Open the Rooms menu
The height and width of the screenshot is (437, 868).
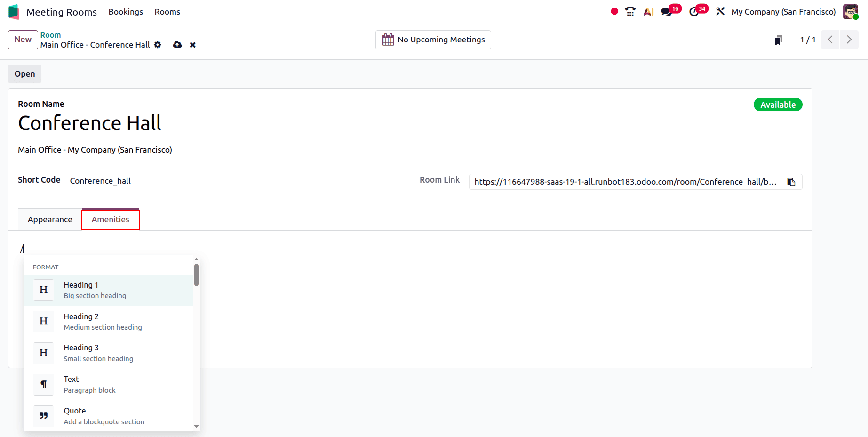tap(167, 12)
